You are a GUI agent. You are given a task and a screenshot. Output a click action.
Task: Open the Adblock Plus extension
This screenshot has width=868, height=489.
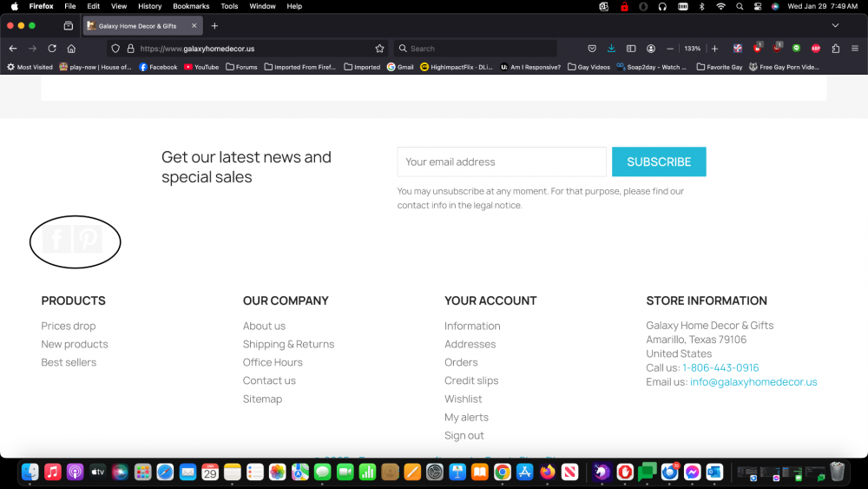[815, 49]
